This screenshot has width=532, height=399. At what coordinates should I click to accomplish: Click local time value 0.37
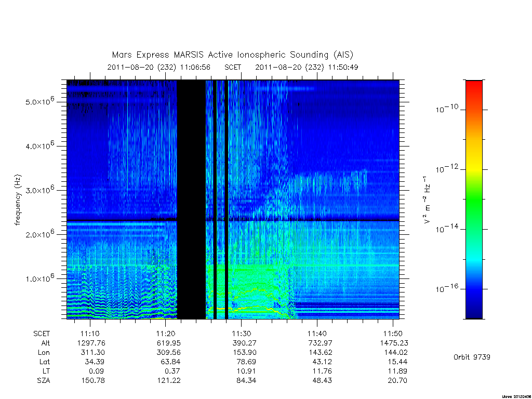pyautogui.click(x=172, y=371)
